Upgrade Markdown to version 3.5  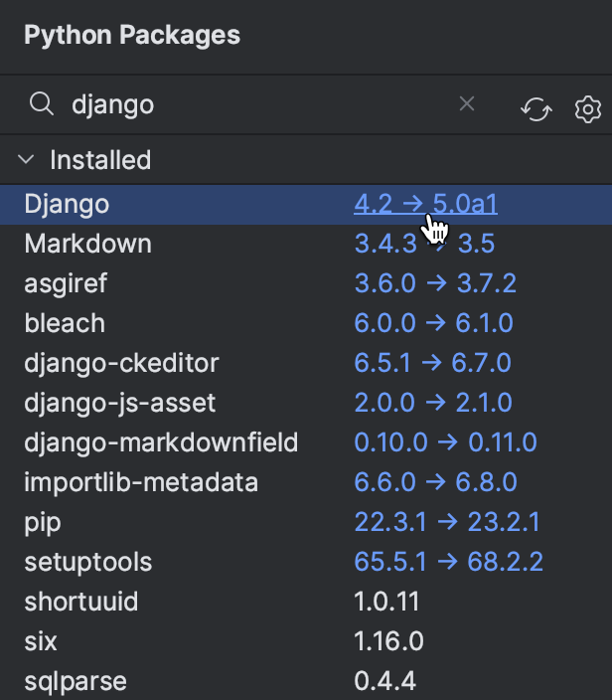pos(424,245)
